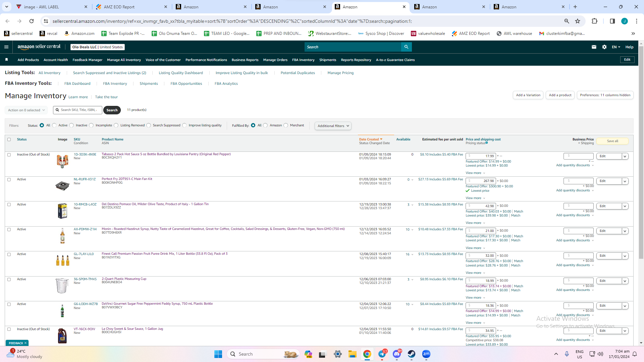
Task: Click the bookmark flag icon in navigation bar
Action: [x=6, y=60]
